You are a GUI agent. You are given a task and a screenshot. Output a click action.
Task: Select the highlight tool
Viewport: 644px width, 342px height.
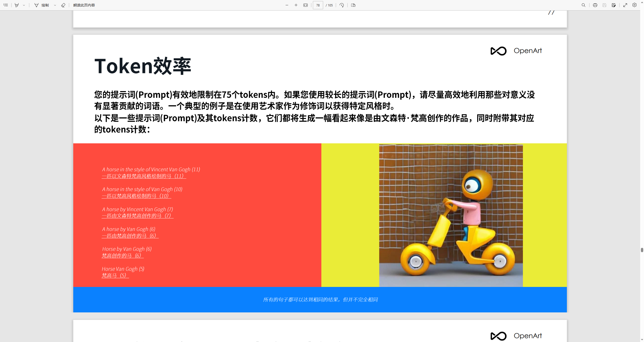tap(17, 5)
